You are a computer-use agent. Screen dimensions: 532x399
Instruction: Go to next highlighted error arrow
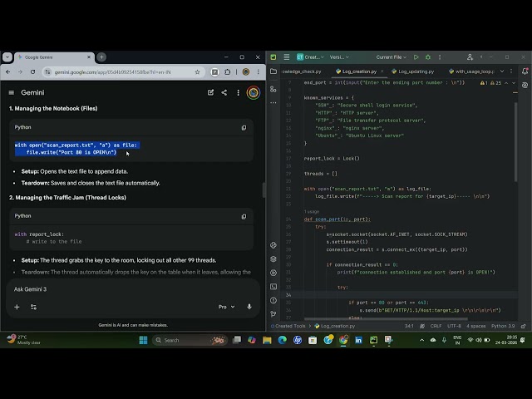[x=514, y=83]
